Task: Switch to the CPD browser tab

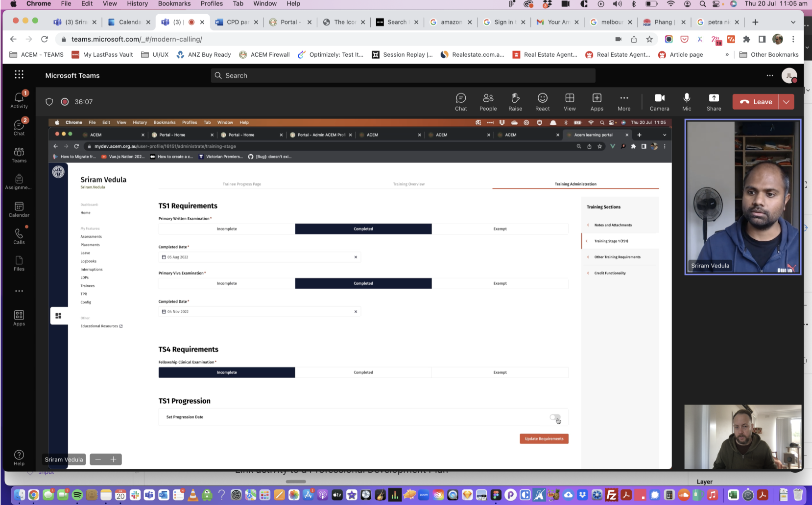Action: (233, 22)
